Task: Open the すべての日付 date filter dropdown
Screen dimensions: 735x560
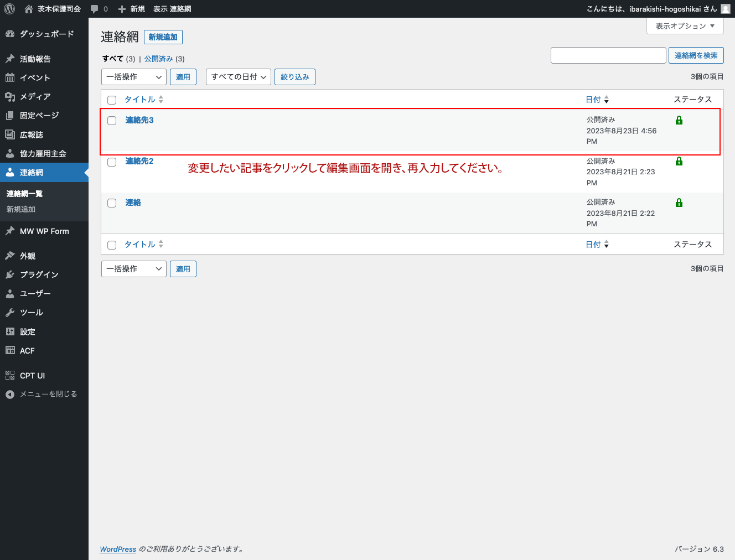Action: (x=238, y=77)
